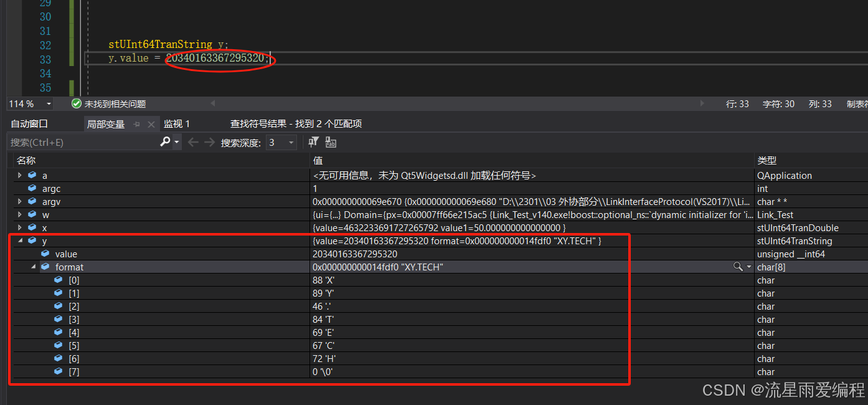Click the cube icon beside variable w

click(x=32, y=214)
